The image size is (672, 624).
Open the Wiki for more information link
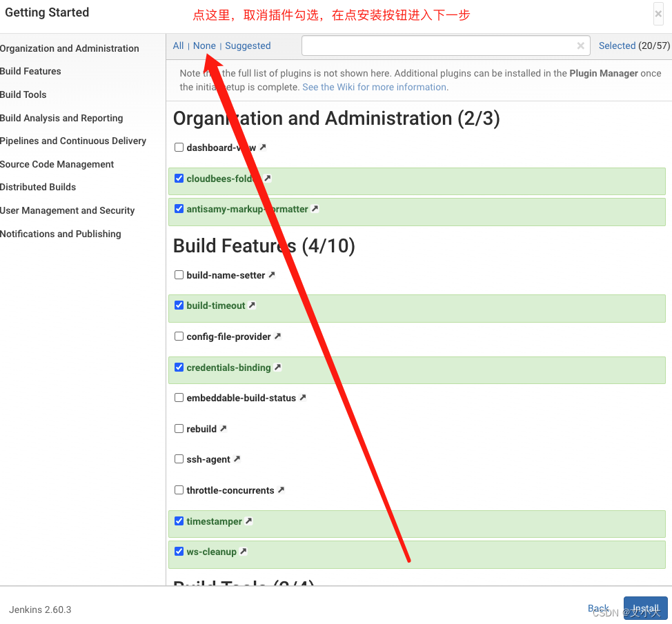pos(374,87)
